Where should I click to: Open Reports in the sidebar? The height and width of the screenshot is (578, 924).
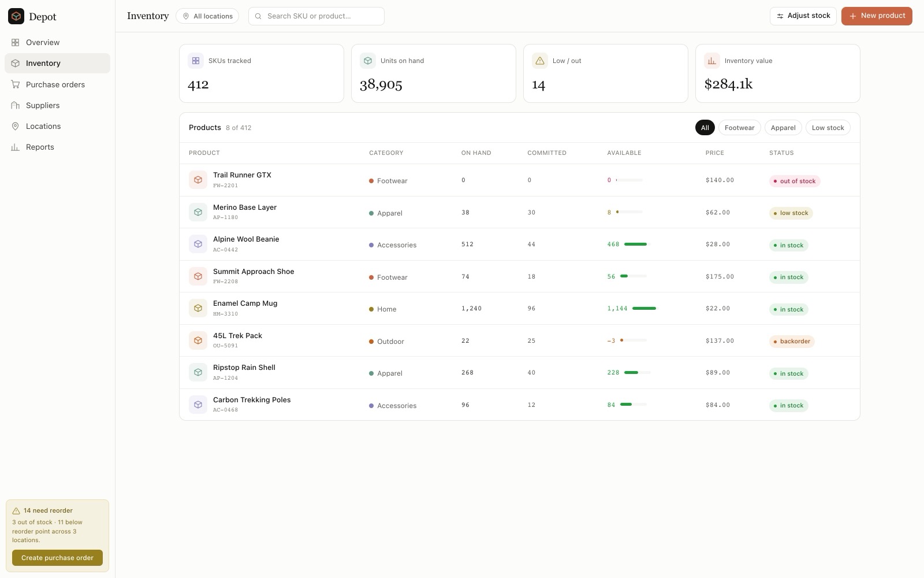coord(57,147)
